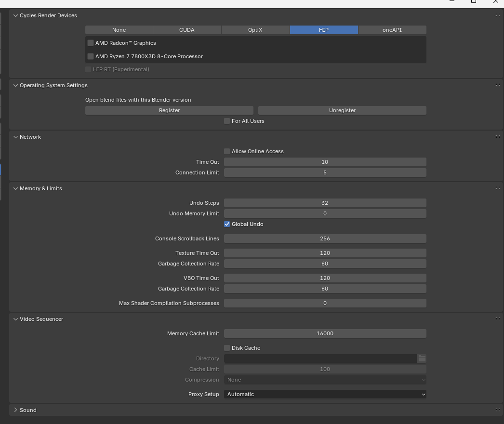Viewport: 504px width, 424px height.
Task: Click the Network panel grip icon
Action: pyautogui.click(x=497, y=137)
